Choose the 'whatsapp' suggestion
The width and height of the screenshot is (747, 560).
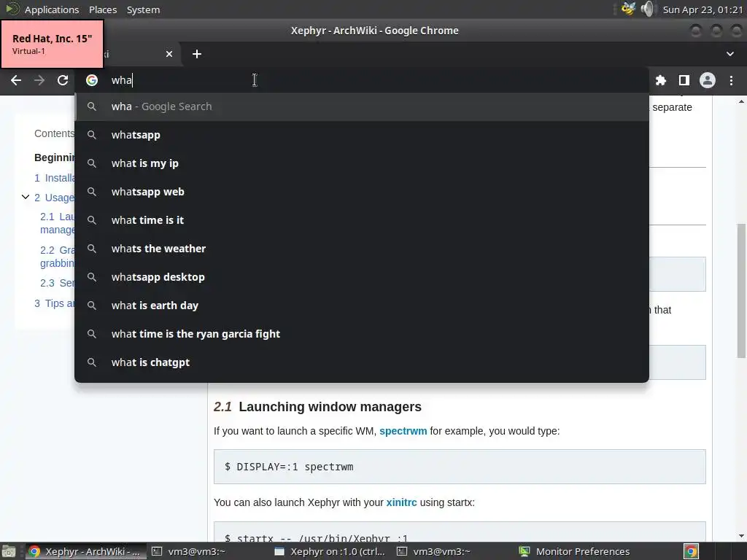(x=362, y=135)
